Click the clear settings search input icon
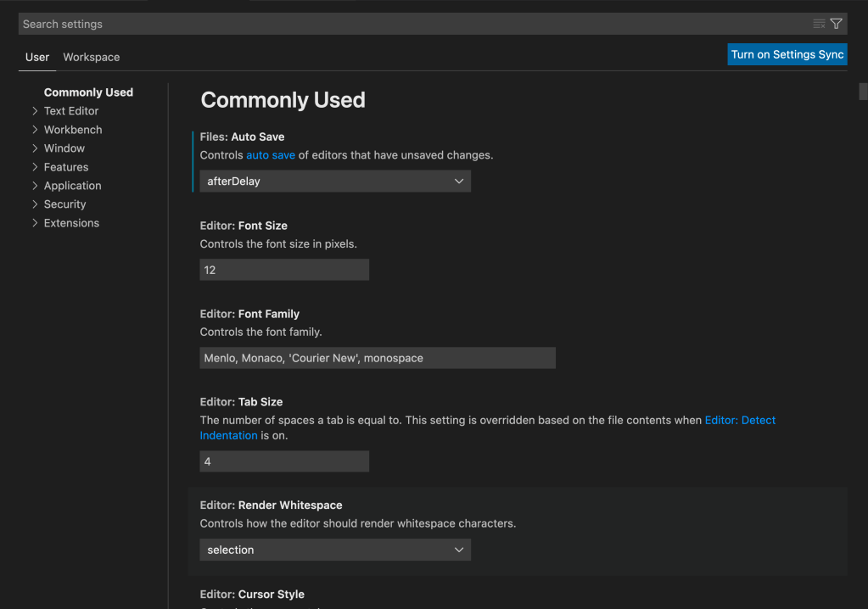 [819, 24]
